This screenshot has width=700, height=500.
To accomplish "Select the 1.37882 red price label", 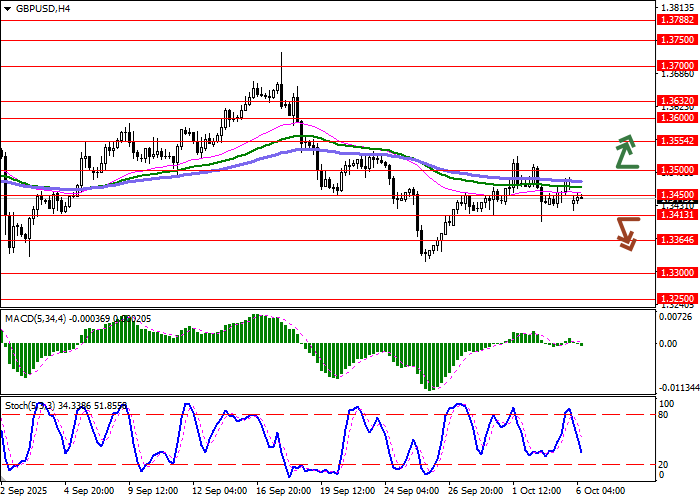I will pyautogui.click(x=676, y=19).
